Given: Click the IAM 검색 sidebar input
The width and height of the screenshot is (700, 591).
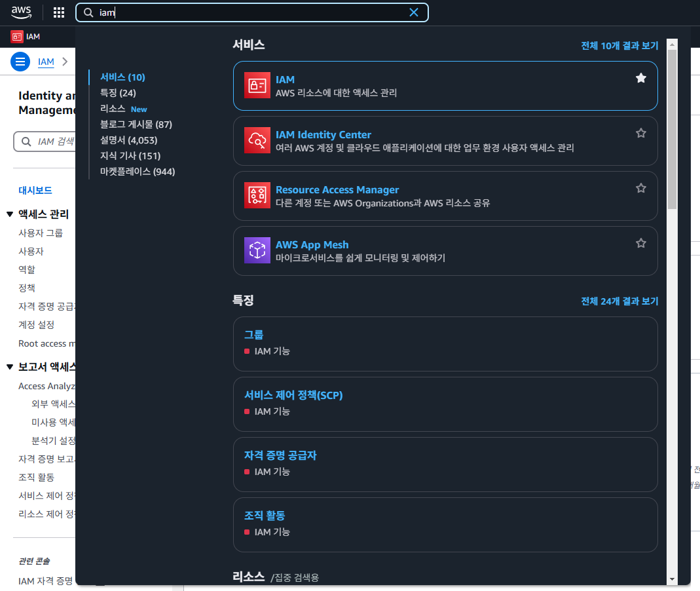Looking at the screenshot, I should point(45,142).
